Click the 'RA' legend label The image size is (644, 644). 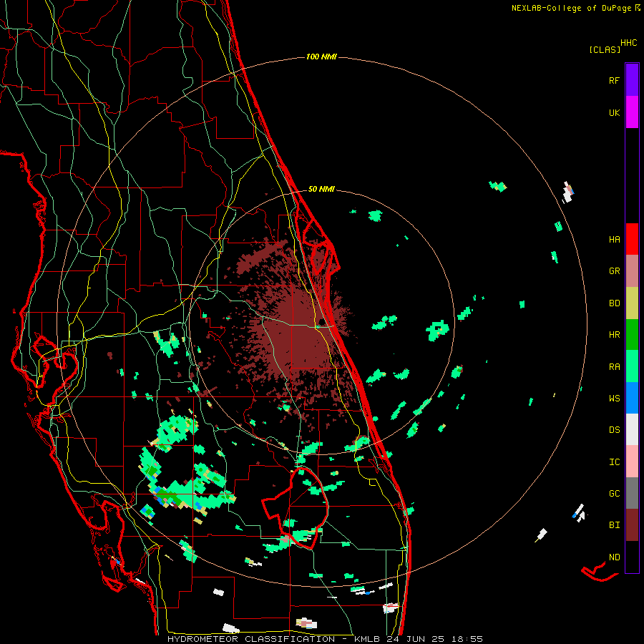tap(614, 367)
